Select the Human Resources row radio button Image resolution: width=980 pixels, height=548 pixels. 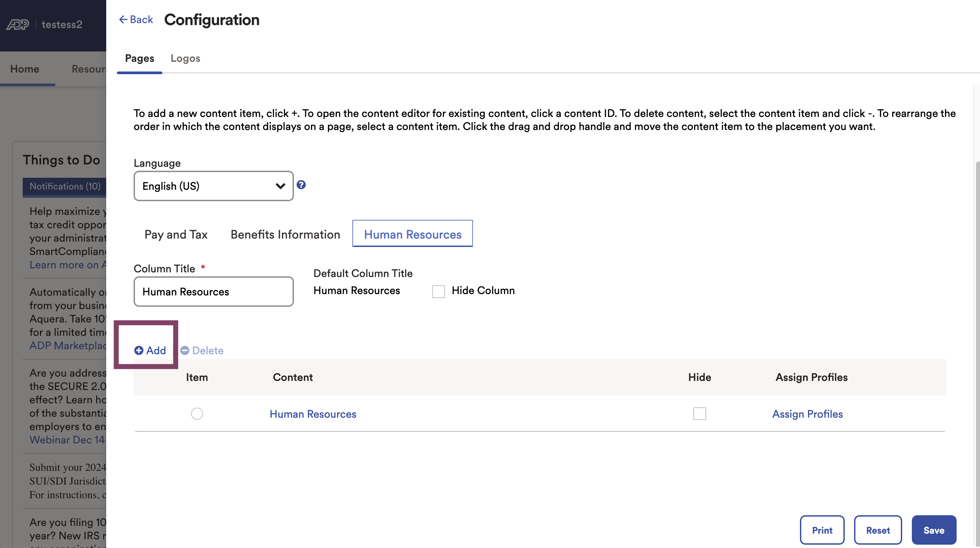click(197, 413)
